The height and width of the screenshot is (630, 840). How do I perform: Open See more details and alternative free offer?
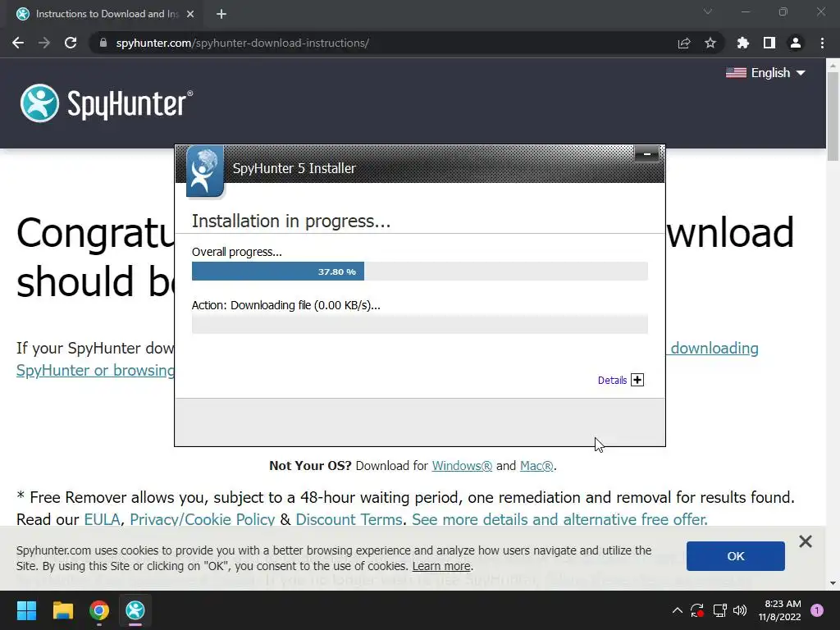pos(559,519)
